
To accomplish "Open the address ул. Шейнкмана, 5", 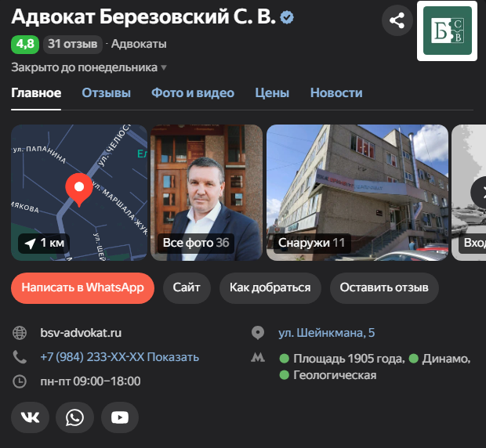I will coord(326,333).
